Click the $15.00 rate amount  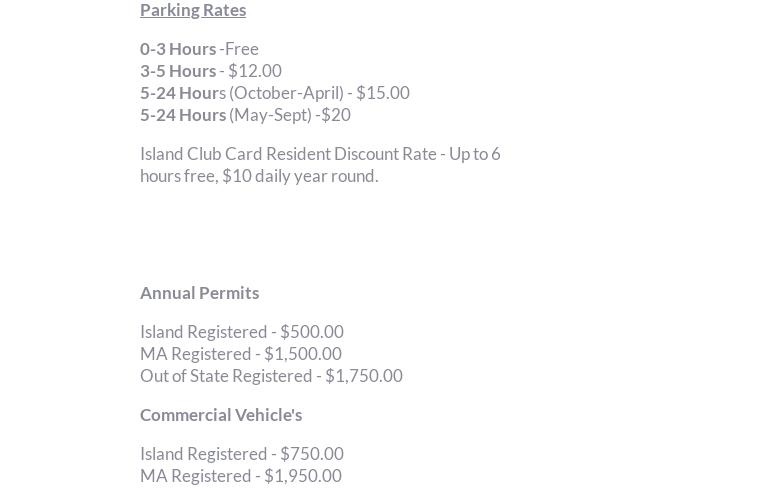pyautogui.click(x=383, y=93)
